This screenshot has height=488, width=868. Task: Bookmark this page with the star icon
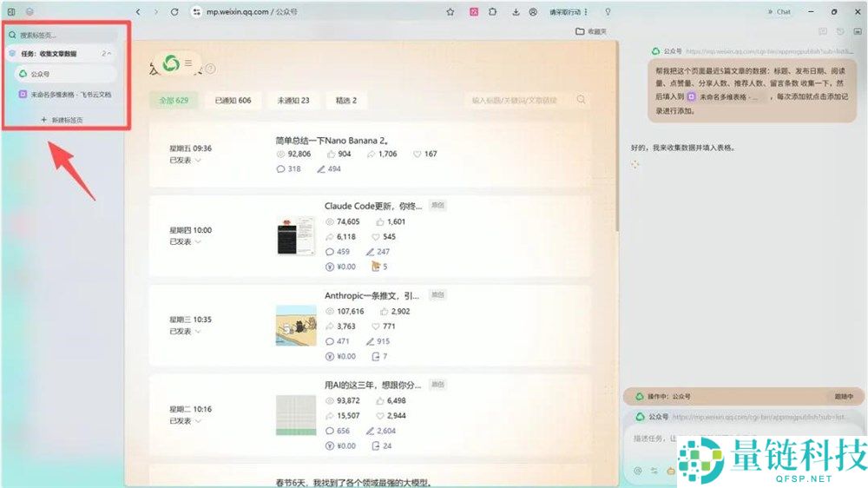(x=450, y=11)
